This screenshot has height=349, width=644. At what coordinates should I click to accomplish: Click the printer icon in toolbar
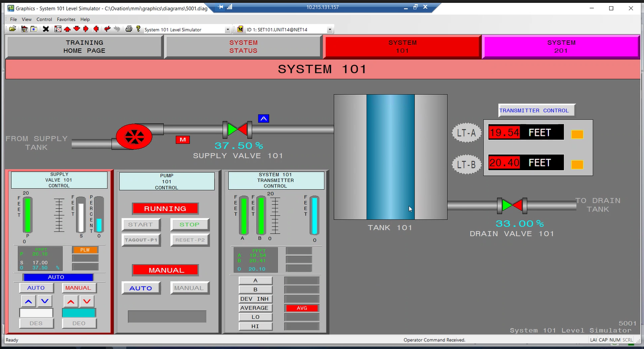(x=128, y=29)
